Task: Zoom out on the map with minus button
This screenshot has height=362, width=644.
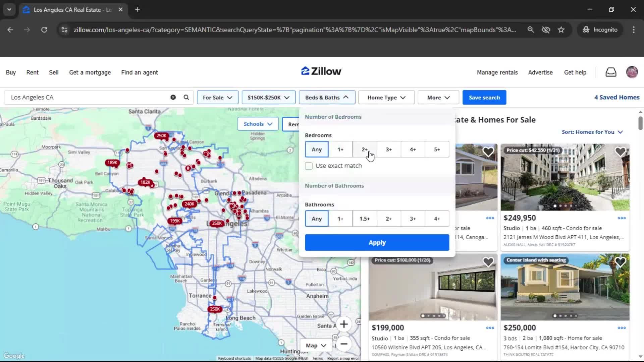Action: (344, 344)
